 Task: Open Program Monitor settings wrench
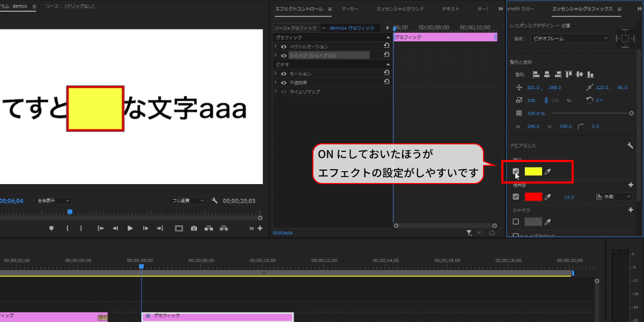tap(215, 201)
